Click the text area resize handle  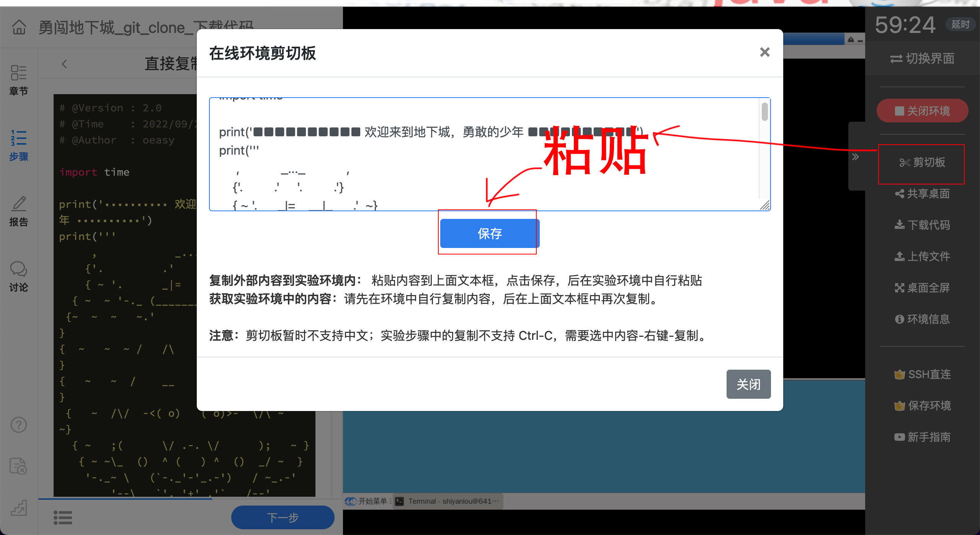click(765, 206)
